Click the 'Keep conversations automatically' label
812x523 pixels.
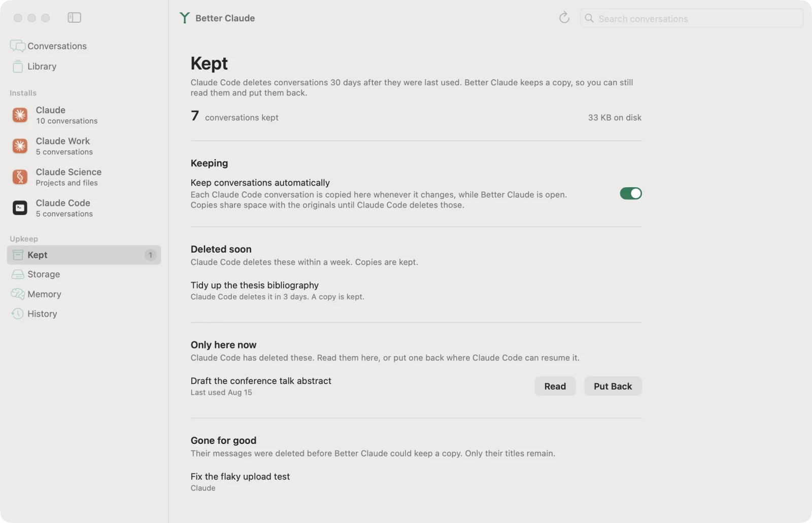click(x=260, y=183)
